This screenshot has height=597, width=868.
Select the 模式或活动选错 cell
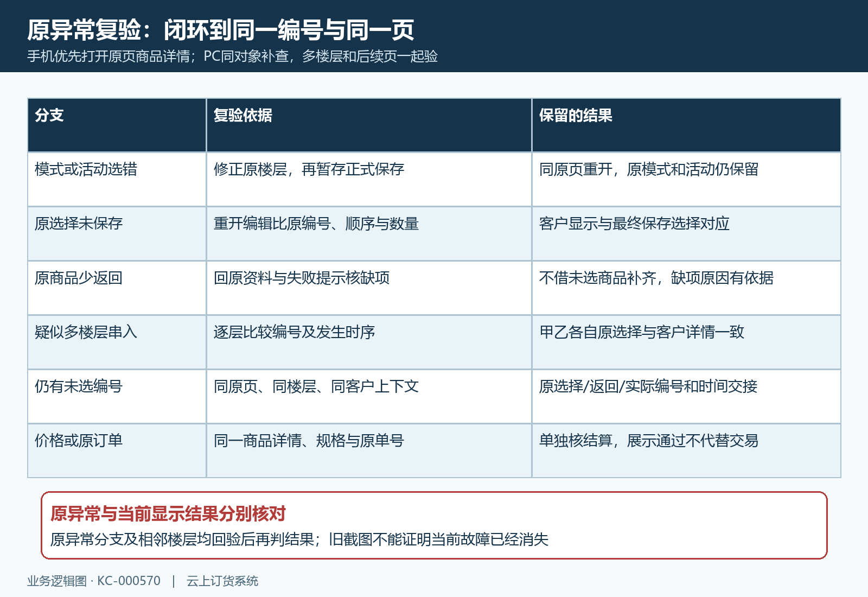coord(117,180)
